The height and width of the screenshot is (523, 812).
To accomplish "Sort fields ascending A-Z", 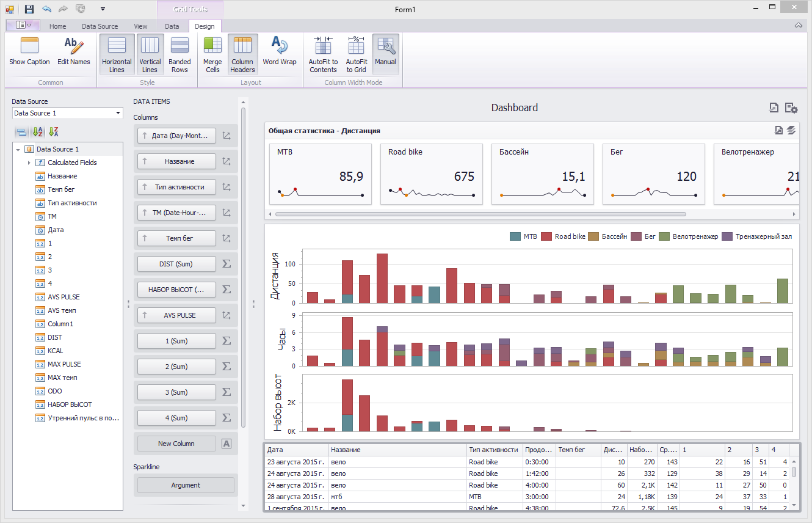I will 38,131.
